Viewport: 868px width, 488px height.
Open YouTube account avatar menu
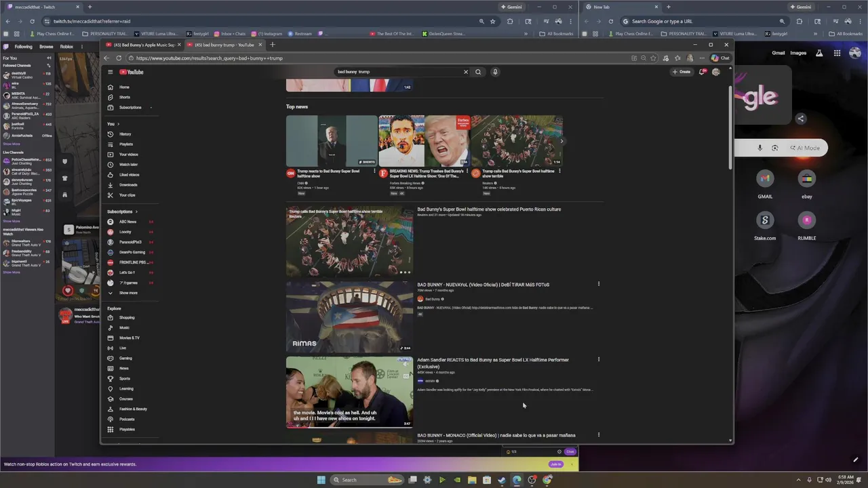[x=715, y=72]
